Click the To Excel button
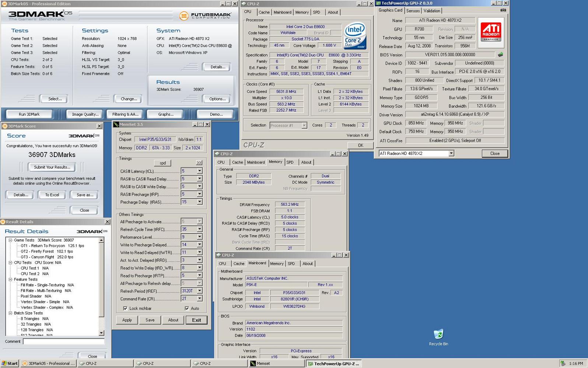Viewport: 588px width, 368px height. click(x=52, y=195)
